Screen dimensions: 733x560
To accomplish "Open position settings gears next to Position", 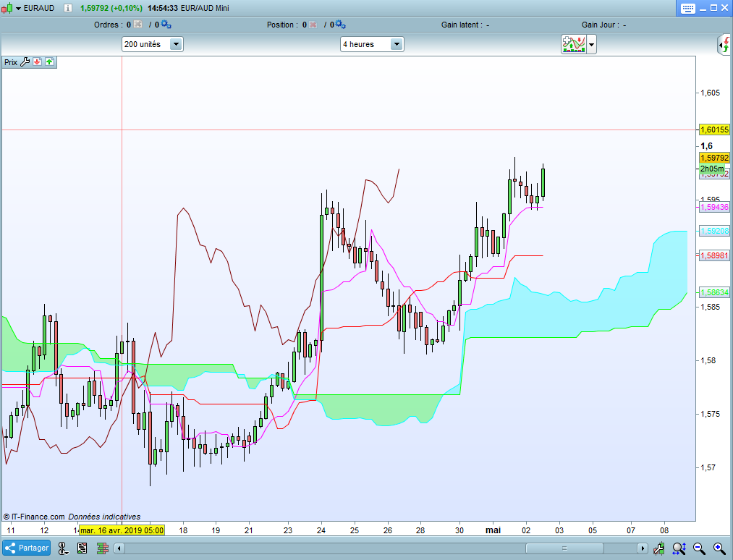I will tap(340, 25).
